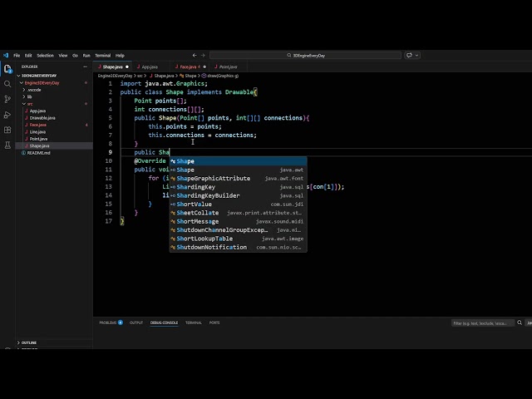Image resolution: width=532 pixels, height=399 pixels.
Task: Click the debug console filter input
Action: tap(482, 323)
